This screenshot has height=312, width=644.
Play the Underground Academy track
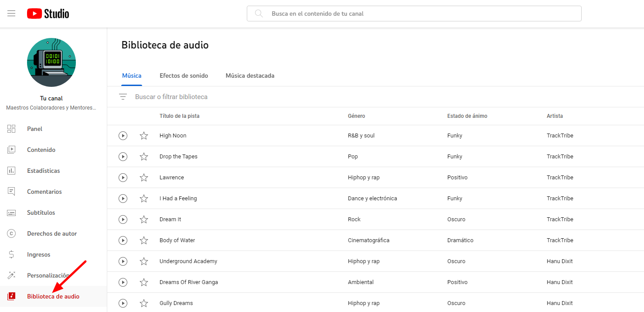pos(123,261)
